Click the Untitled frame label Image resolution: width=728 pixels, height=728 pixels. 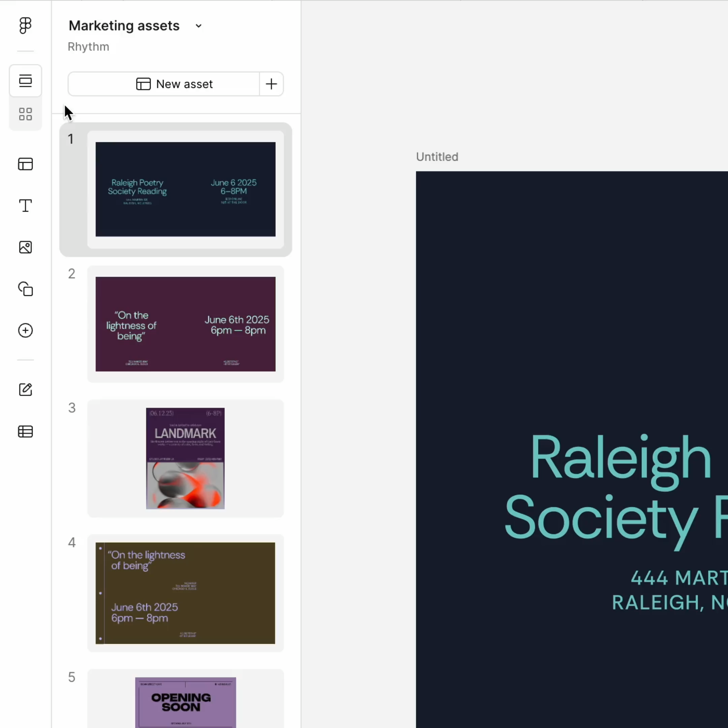click(437, 157)
